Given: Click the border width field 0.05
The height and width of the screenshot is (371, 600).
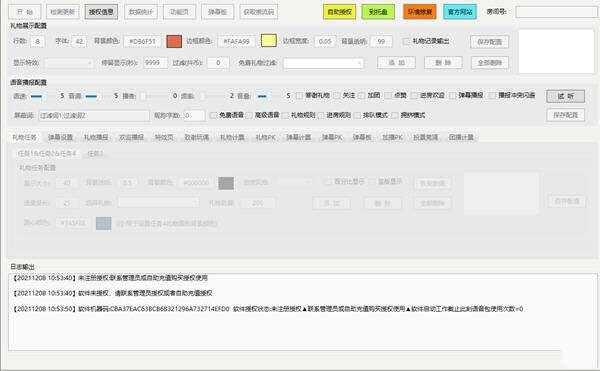Looking at the screenshot, I should click(x=325, y=41).
